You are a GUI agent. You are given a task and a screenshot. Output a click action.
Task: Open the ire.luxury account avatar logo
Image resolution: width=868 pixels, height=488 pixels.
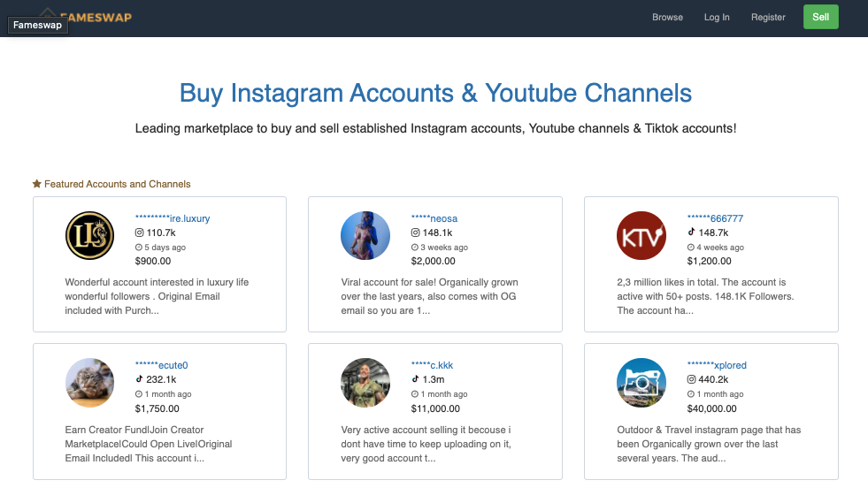click(89, 236)
